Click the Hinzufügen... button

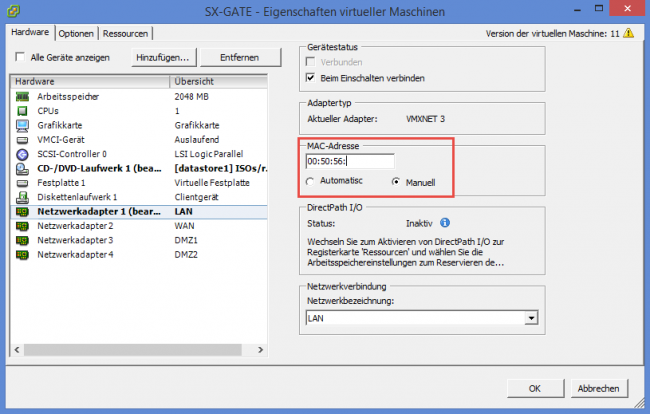(x=160, y=58)
